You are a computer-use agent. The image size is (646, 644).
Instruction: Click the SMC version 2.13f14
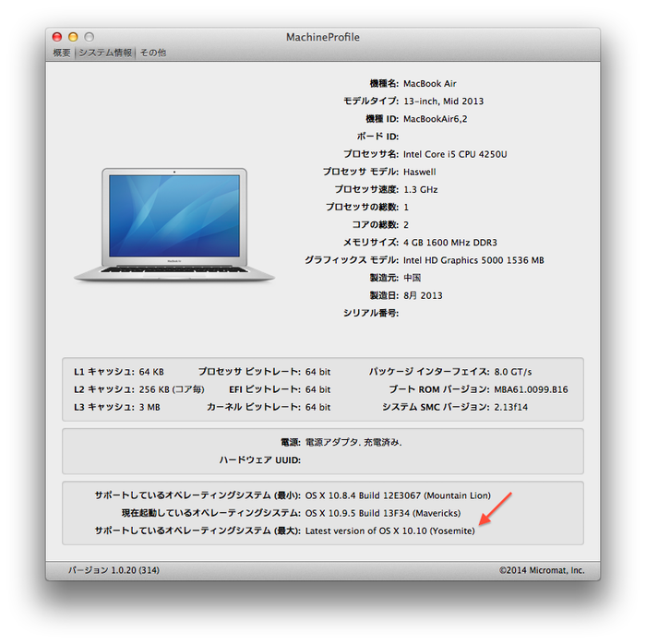tap(510, 407)
